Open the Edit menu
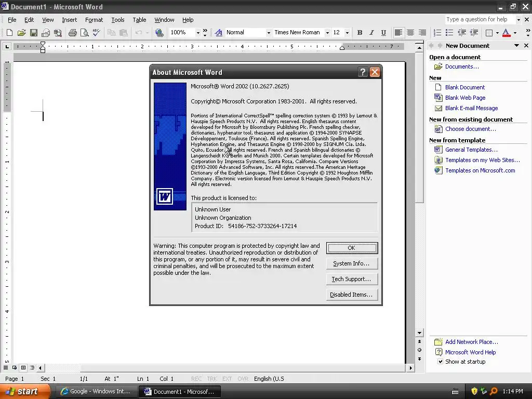The width and height of the screenshot is (532, 399). (x=29, y=20)
